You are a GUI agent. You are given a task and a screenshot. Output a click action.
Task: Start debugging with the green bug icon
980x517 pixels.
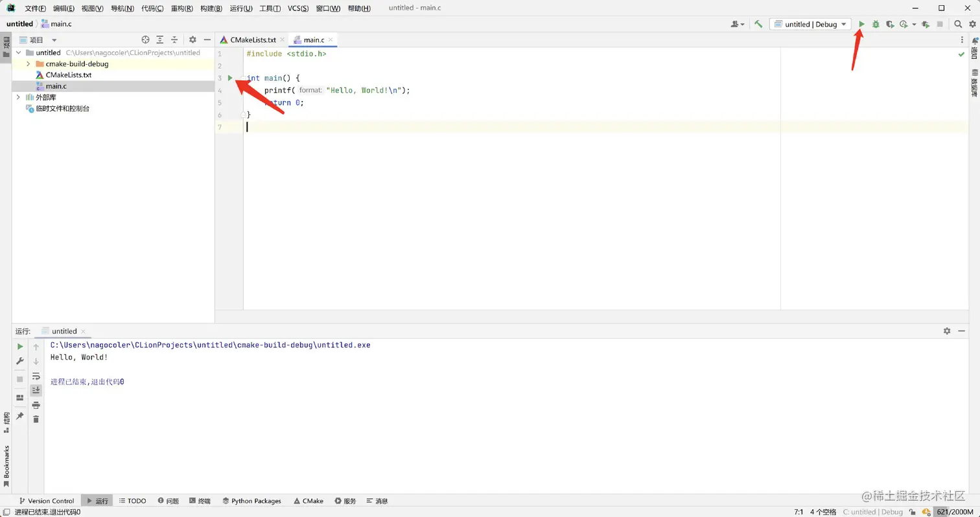(876, 24)
